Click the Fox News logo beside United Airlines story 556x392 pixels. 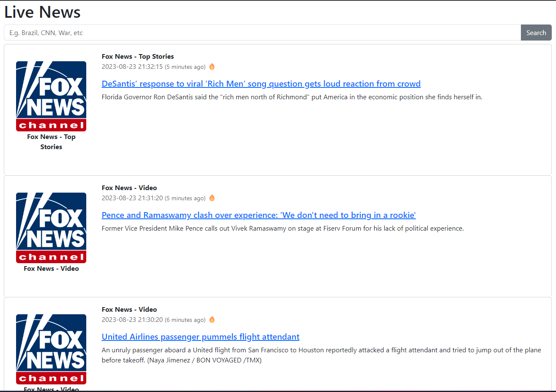coord(51,349)
